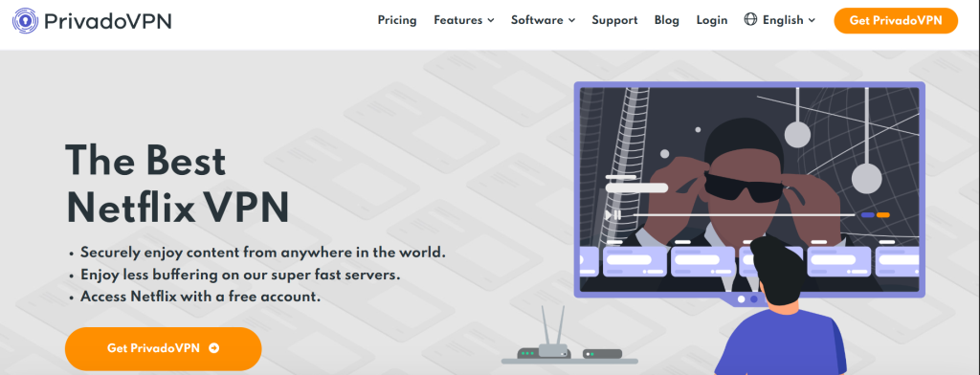Click the PrivadoVPN brand name text

tap(108, 21)
